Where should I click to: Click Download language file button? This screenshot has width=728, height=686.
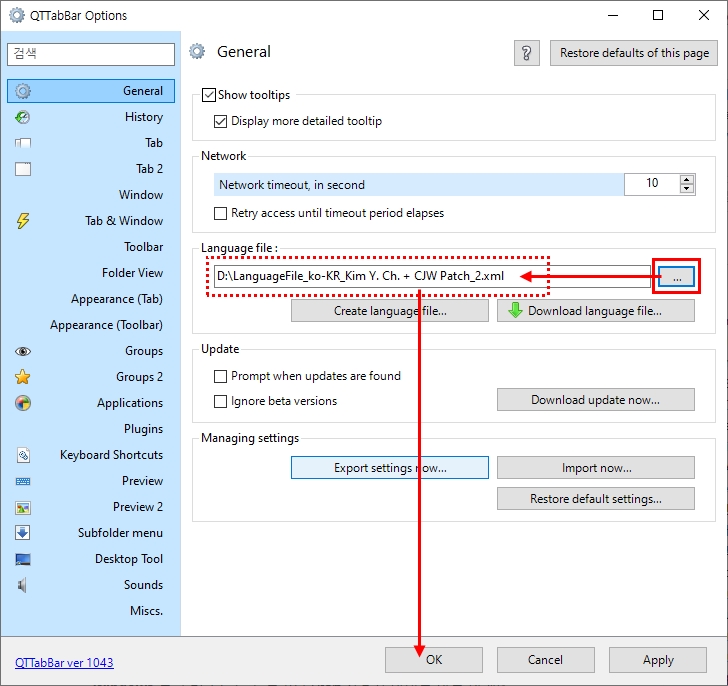pos(596,311)
